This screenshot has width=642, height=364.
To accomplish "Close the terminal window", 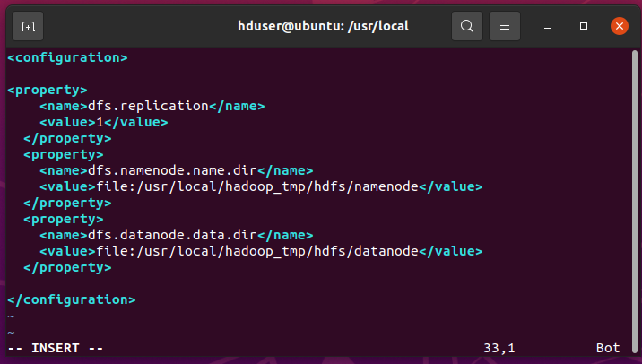I will coord(619,26).
